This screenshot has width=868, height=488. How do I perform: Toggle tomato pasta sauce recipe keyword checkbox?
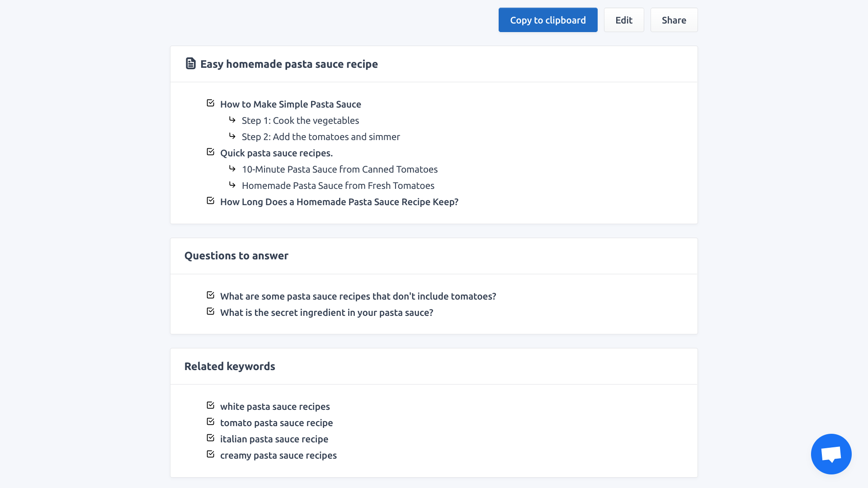click(x=210, y=422)
